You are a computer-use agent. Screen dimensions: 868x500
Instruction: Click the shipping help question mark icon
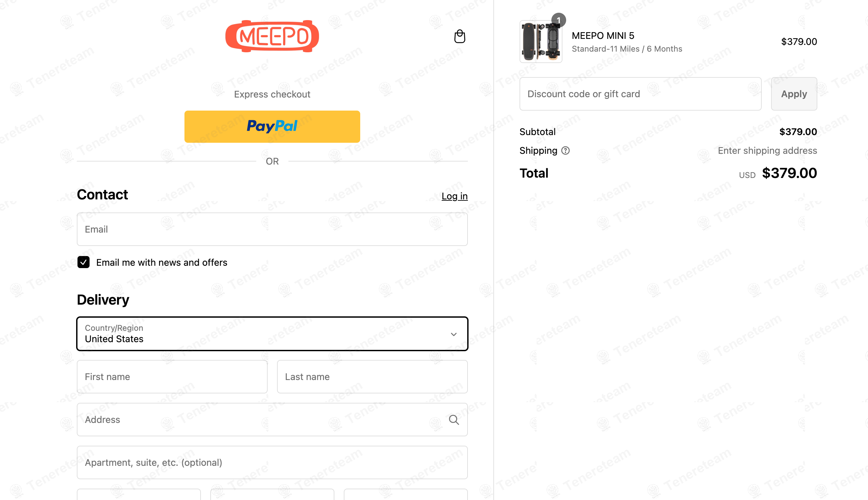click(565, 150)
